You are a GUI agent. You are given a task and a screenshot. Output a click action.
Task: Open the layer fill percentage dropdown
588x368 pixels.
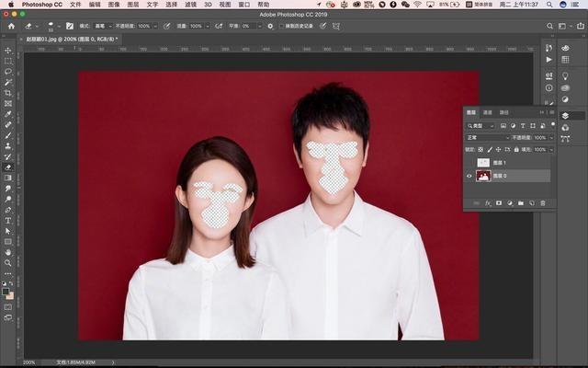click(551, 149)
